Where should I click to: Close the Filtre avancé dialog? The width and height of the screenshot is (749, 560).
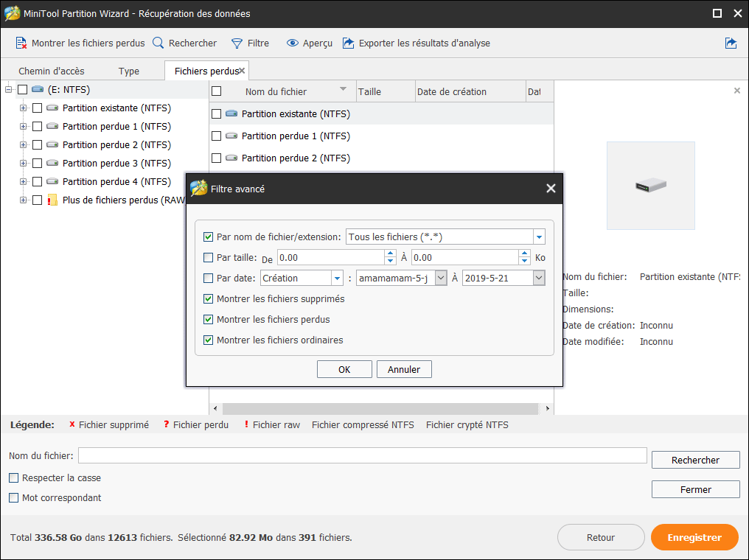coord(551,189)
